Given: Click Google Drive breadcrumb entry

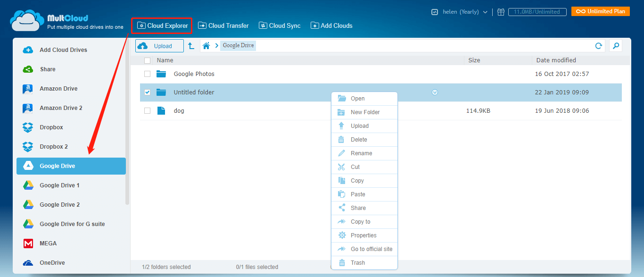Looking at the screenshot, I should click(x=238, y=46).
